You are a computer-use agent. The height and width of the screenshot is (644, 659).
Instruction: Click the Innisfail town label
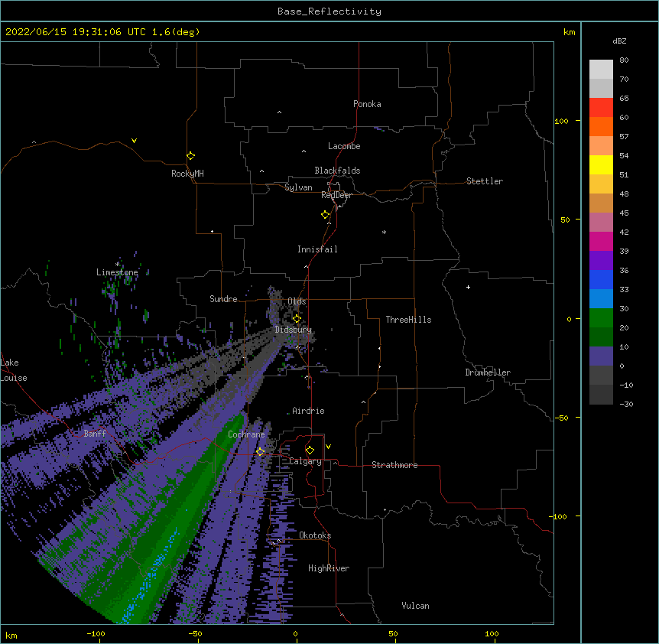click(317, 249)
